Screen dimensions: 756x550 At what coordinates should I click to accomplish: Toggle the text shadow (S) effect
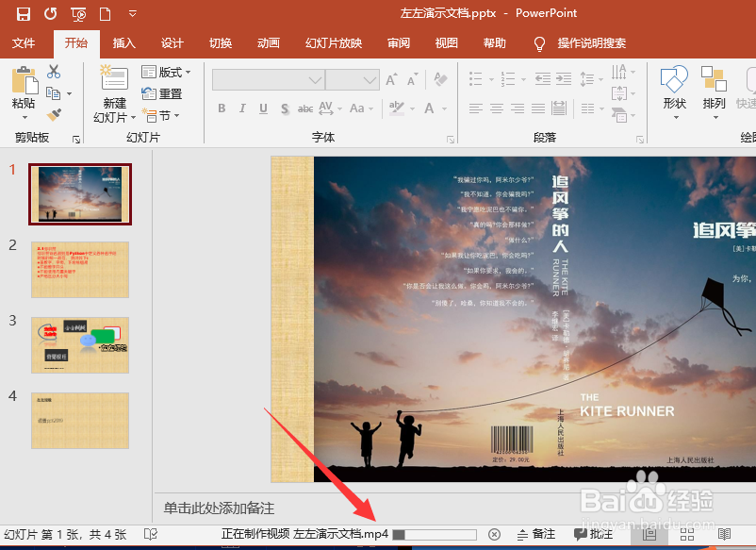tap(285, 108)
